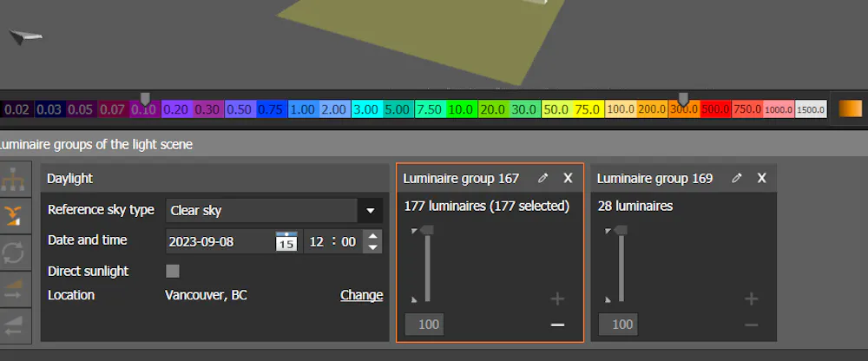This screenshot has width=868, height=361.
Task: Click the 3.00 cyan swatch in scale
Action: (x=366, y=109)
